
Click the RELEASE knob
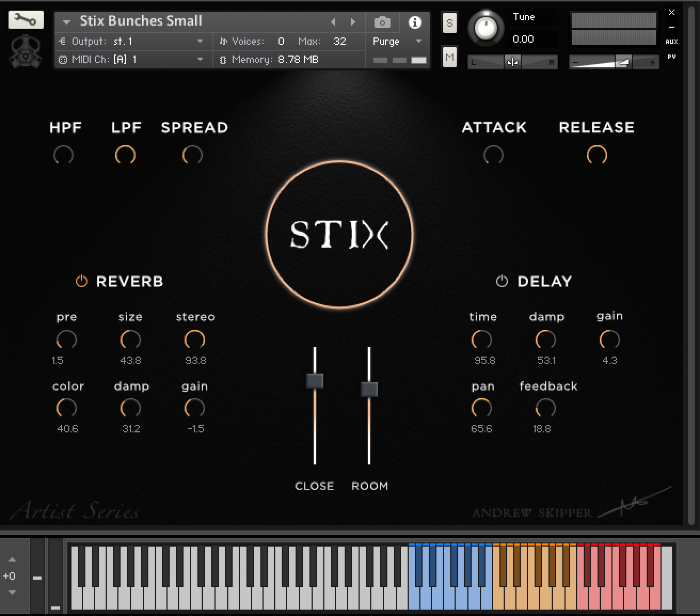[x=597, y=155]
